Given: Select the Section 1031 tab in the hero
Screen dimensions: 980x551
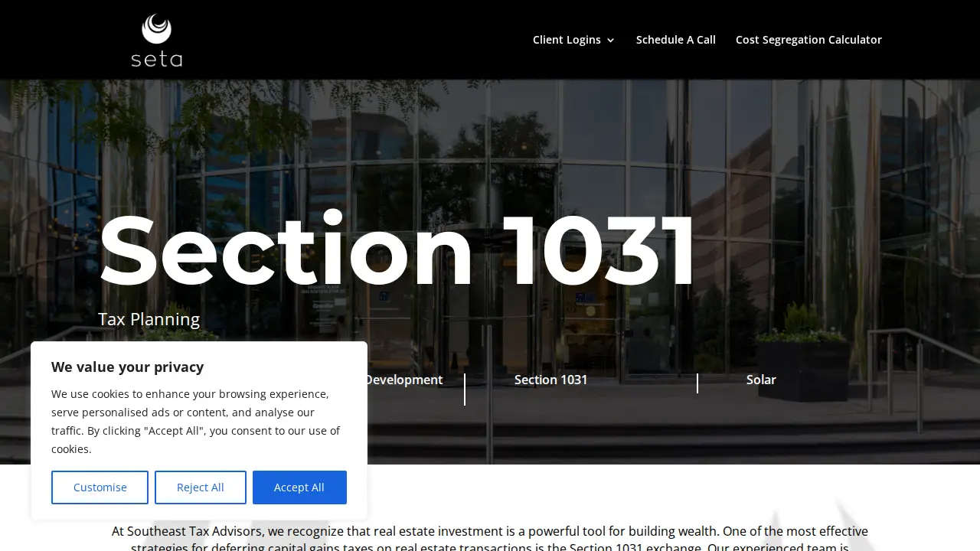Looking at the screenshot, I should pos(550,380).
